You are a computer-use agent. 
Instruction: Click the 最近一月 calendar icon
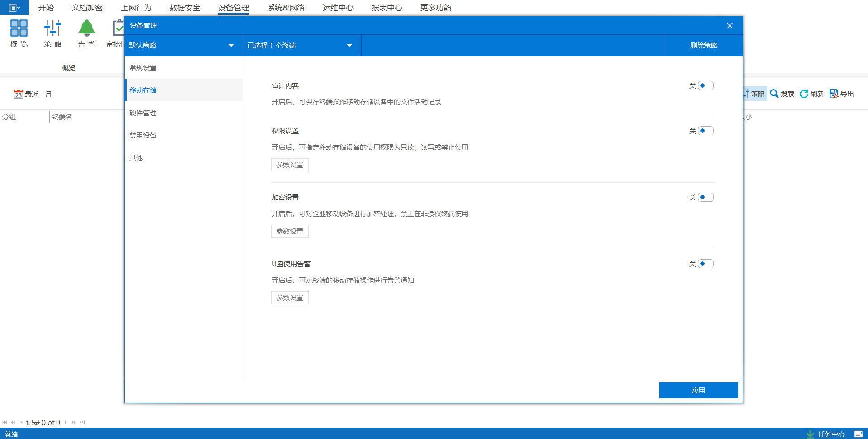pos(18,94)
